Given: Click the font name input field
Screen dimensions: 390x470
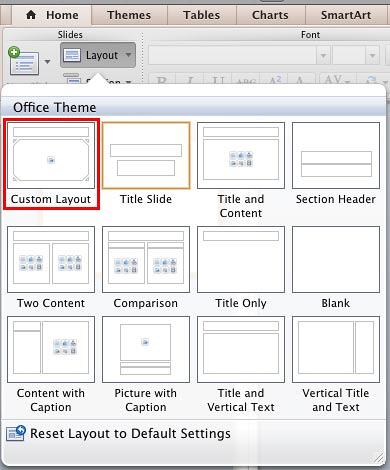Looking at the screenshot, I should click(x=232, y=56).
